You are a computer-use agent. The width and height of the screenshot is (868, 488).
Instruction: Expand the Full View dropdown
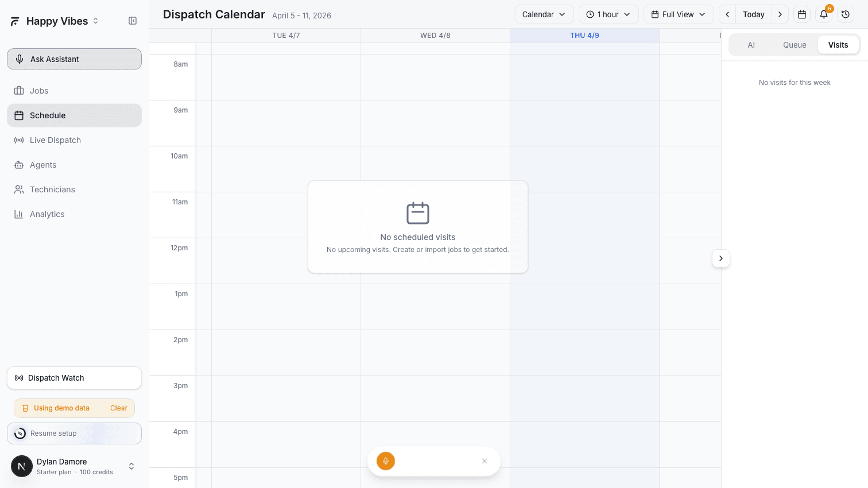pos(679,14)
